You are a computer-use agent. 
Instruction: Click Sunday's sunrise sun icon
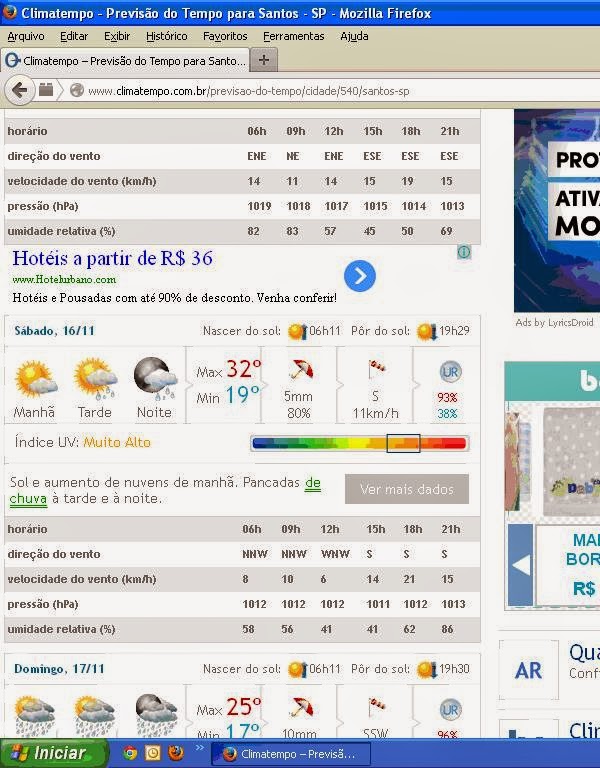(x=297, y=669)
